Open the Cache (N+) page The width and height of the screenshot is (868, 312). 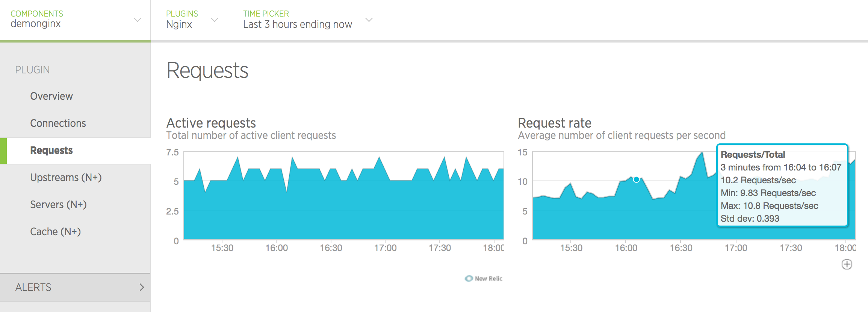coord(55,232)
